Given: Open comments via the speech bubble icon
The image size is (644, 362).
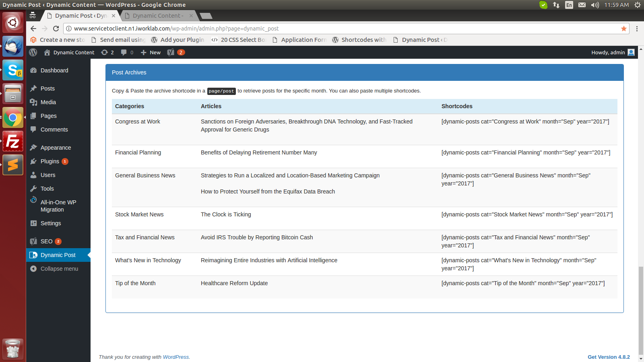Looking at the screenshot, I should click(x=124, y=52).
